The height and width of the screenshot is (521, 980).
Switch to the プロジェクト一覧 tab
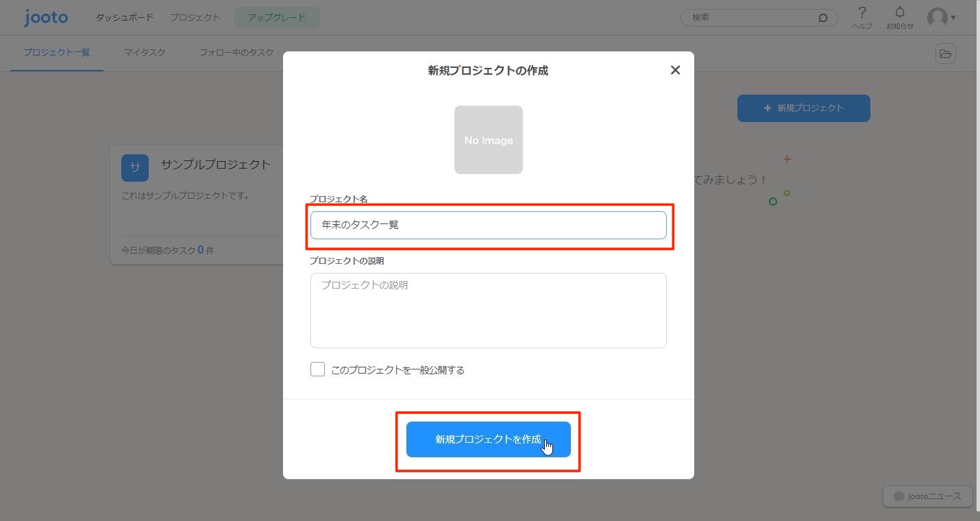[57, 52]
